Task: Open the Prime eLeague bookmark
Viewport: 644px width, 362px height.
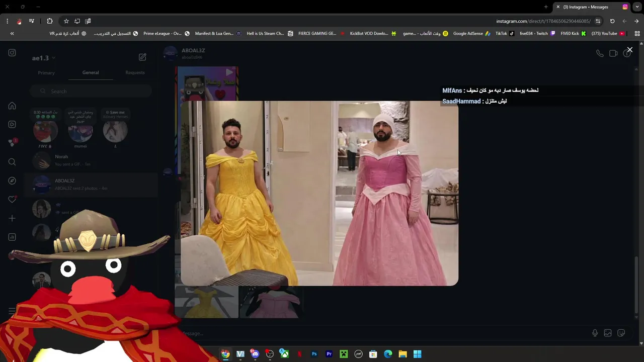Action: (167, 34)
